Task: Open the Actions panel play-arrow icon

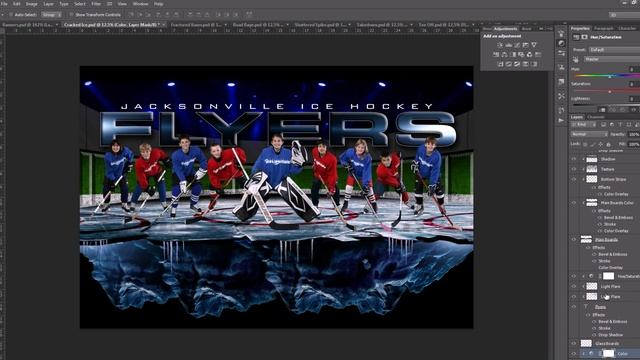Action: tap(561, 120)
